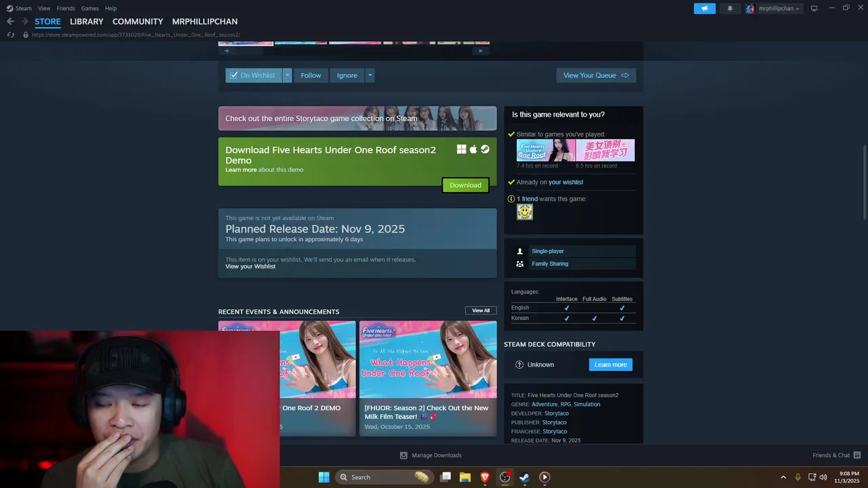Open the pink Chinese-titled similar game thumbnail

coord(606,150)
